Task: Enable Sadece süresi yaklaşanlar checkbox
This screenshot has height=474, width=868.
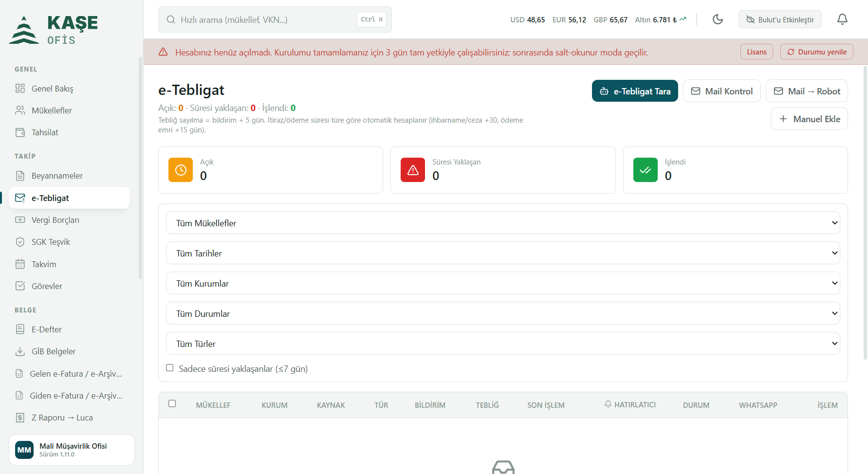Action: click(x=169, y=368)
